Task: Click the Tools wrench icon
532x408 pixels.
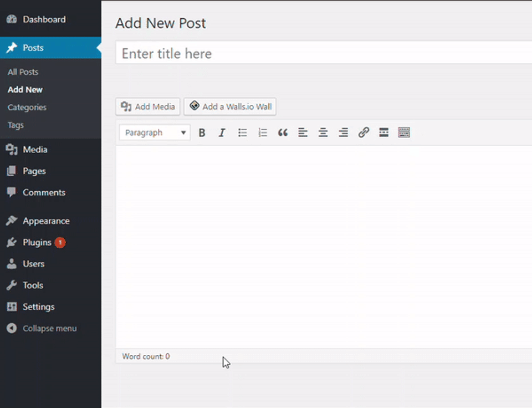Action: pos(12,285)
